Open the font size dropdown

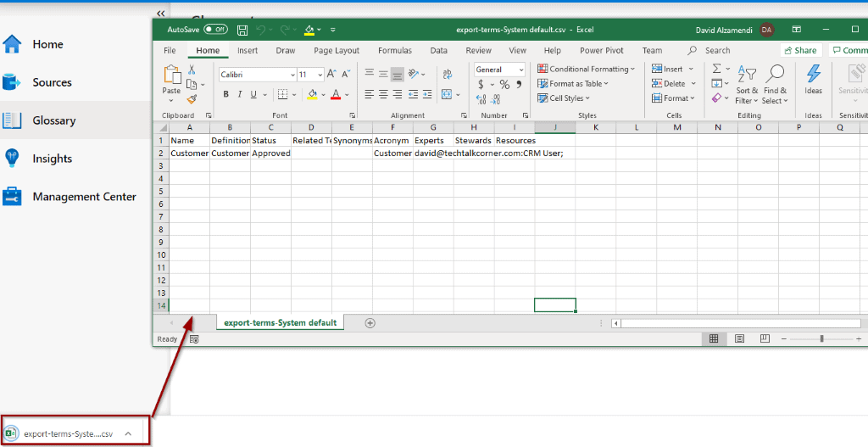pos(320,75)
